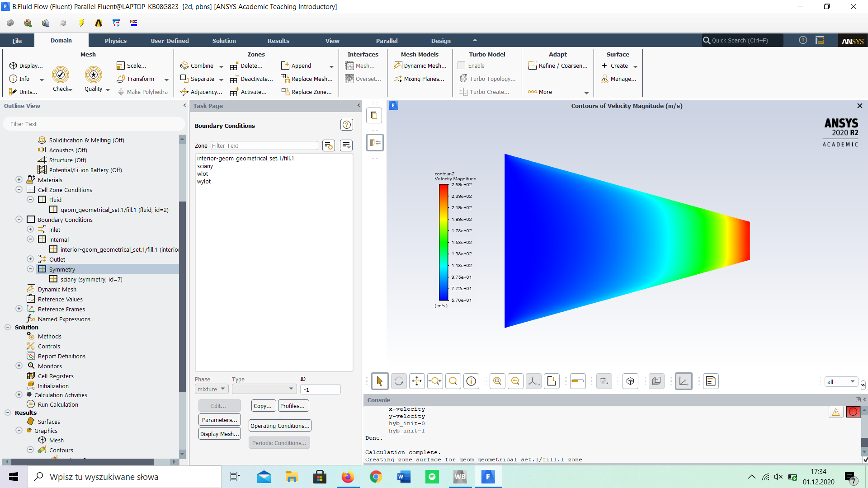Open the Boundary Conditions help icon
This screenshot has width=868, height=488.
[346, 125]
